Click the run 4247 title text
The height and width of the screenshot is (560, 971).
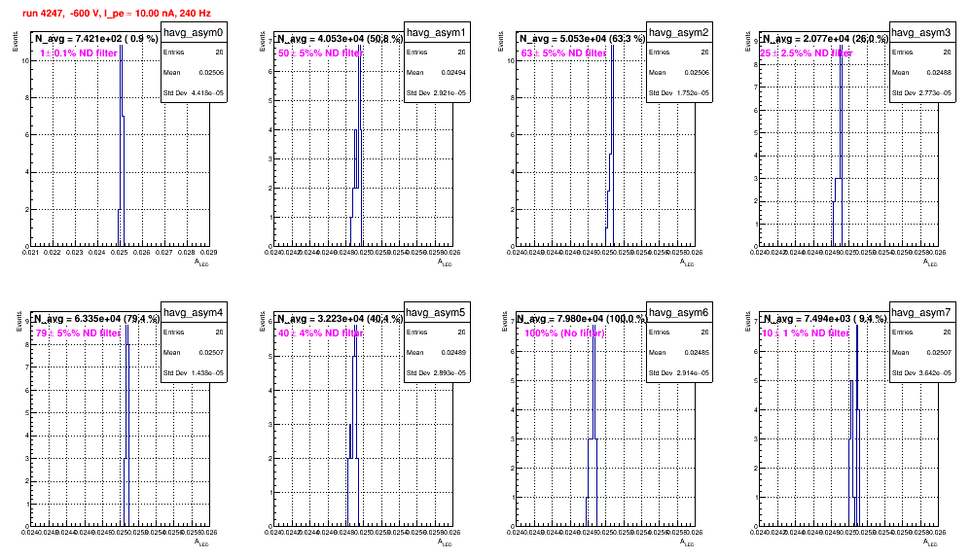[x=117, y=13]
